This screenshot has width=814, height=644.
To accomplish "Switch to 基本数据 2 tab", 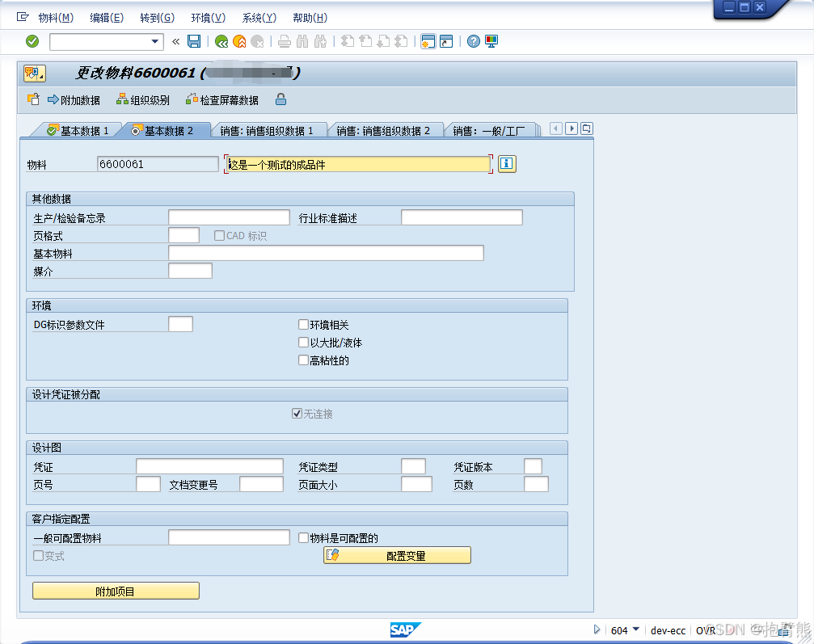I will click(x=162, y=131).
